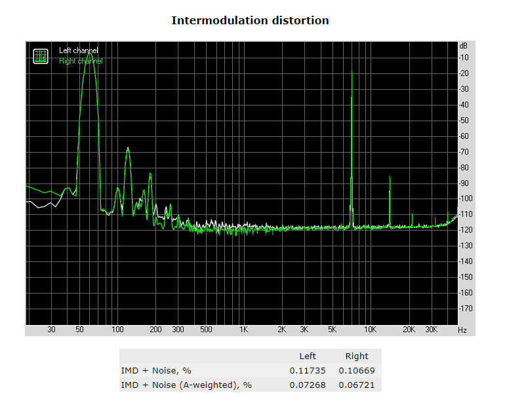Click the 5K frequency axis label
The height and width of the screenshot is (420, 507).
click(333, 330)
